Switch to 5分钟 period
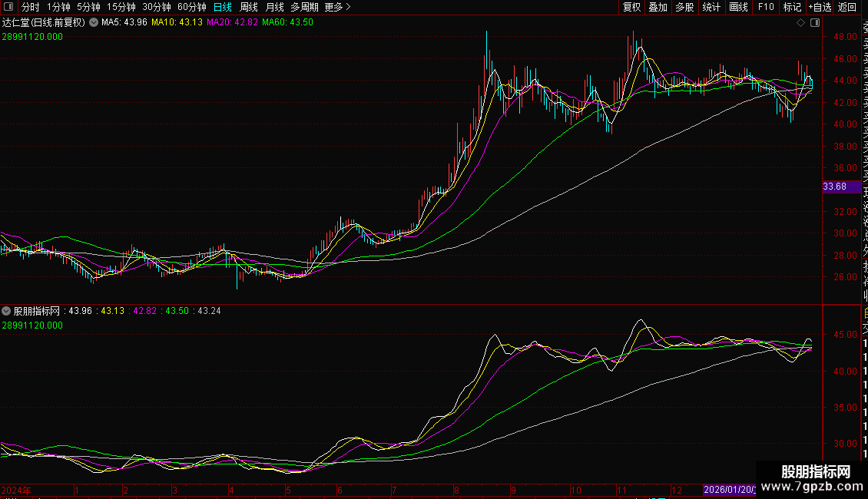This screenshot has height=499, width=868. pos(88,7)
